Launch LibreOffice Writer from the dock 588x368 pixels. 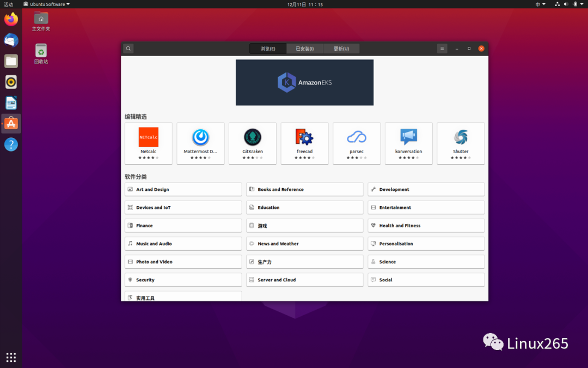point(11,102)
